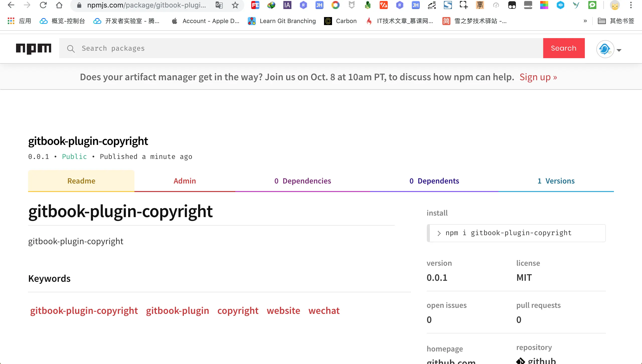Viewport: 642px width, 364px height.
Task: Open the Learn Git Branching bookmark
Action: pos(281,21)
